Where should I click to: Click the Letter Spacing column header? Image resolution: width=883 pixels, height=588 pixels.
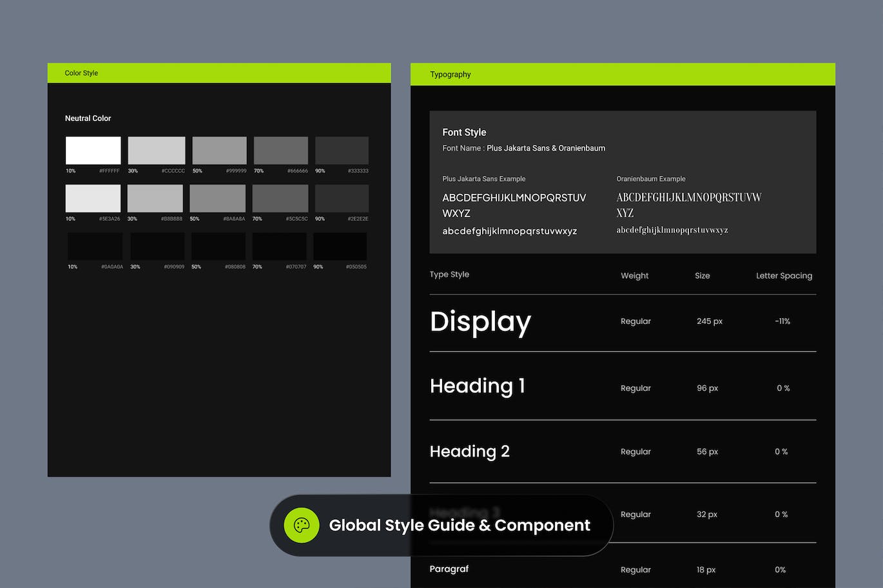[784, 276]
